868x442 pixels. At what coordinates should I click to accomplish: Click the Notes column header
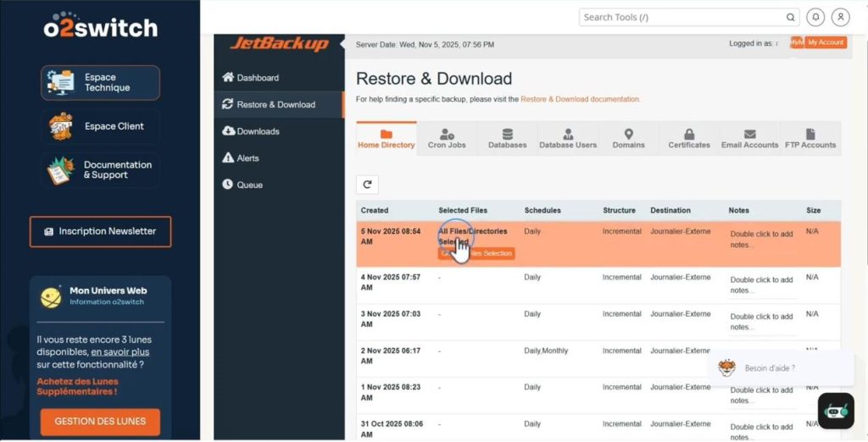pos(738,211)
